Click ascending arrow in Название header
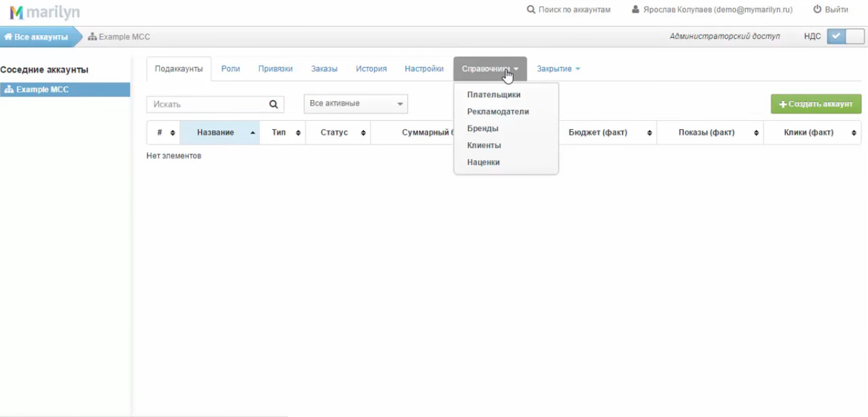This screenshot has width=868, height=417. tap(252, 133)
